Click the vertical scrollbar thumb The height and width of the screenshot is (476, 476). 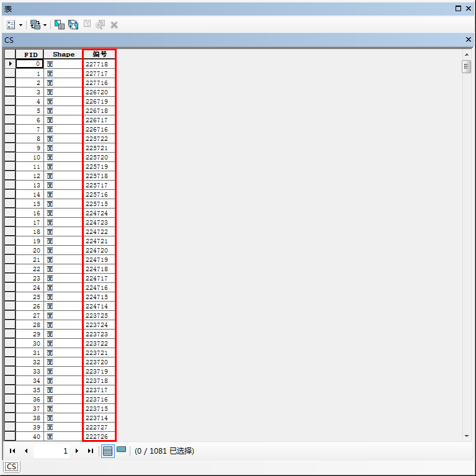(466, 67)
